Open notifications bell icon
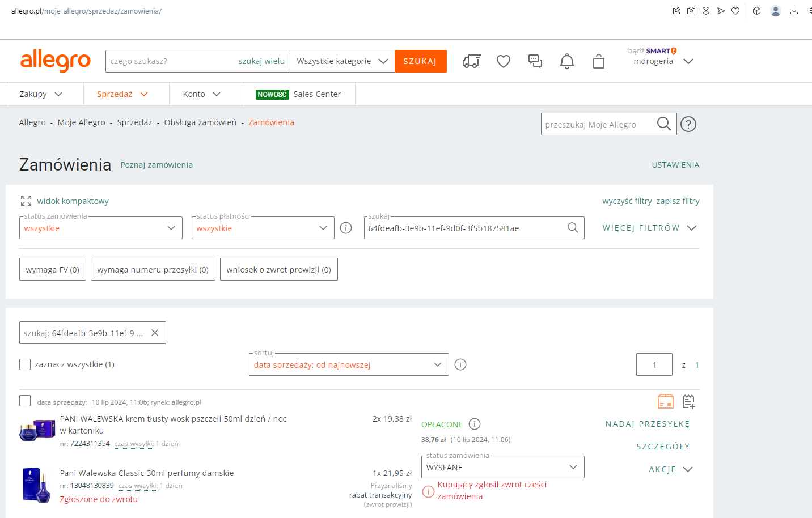 coord(567,61)
